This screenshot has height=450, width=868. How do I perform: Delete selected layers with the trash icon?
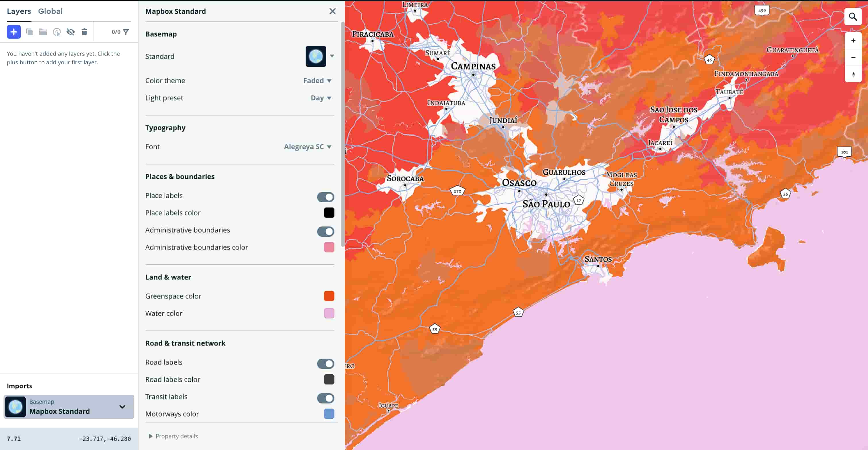click(x=84, y=32)
